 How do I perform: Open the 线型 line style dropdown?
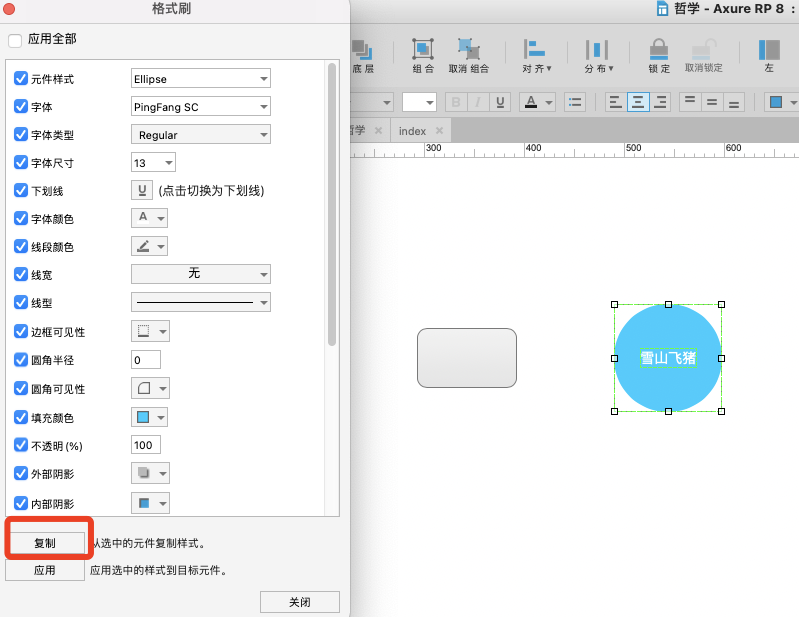(x=201, y=302)
